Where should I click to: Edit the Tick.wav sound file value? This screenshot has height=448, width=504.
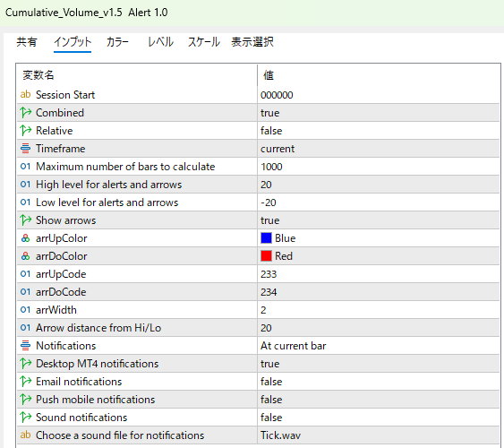pos(379,435)
